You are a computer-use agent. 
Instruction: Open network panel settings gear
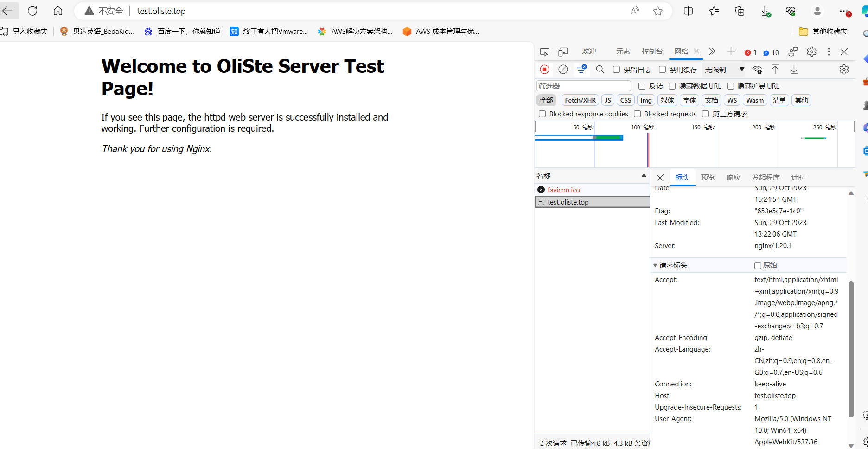coord(844,70)
